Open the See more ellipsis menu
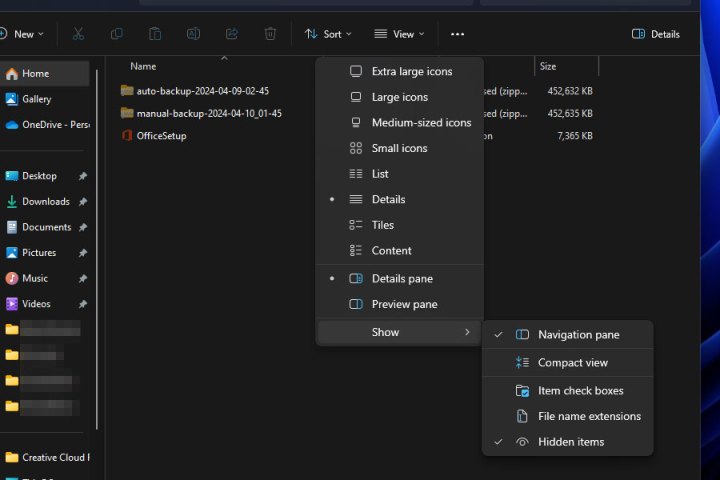 pos(457,34)
